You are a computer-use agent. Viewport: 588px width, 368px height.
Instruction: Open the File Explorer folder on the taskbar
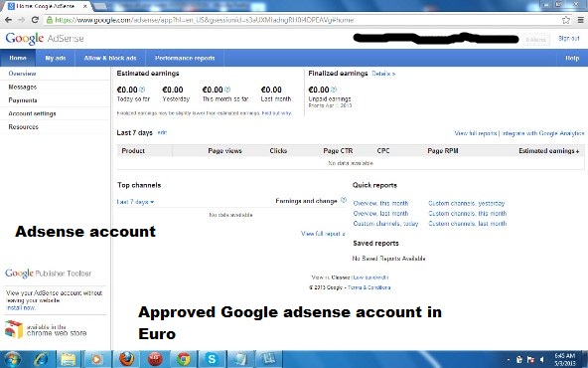[x=69, y=359]
